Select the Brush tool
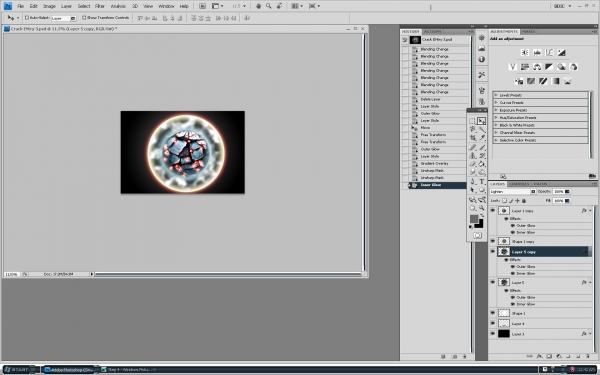This screenshot has height=375, width=600. (482, 147)
